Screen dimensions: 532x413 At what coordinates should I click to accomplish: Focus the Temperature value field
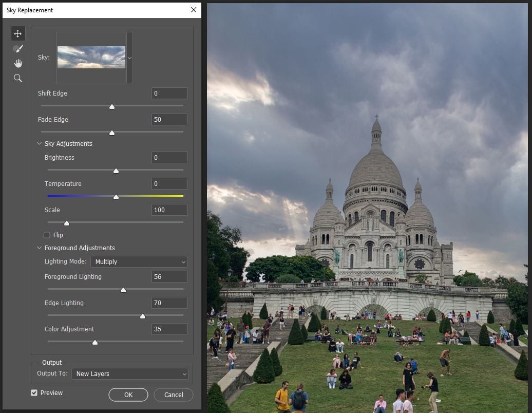pyautogui.click(x=169, y=183)
